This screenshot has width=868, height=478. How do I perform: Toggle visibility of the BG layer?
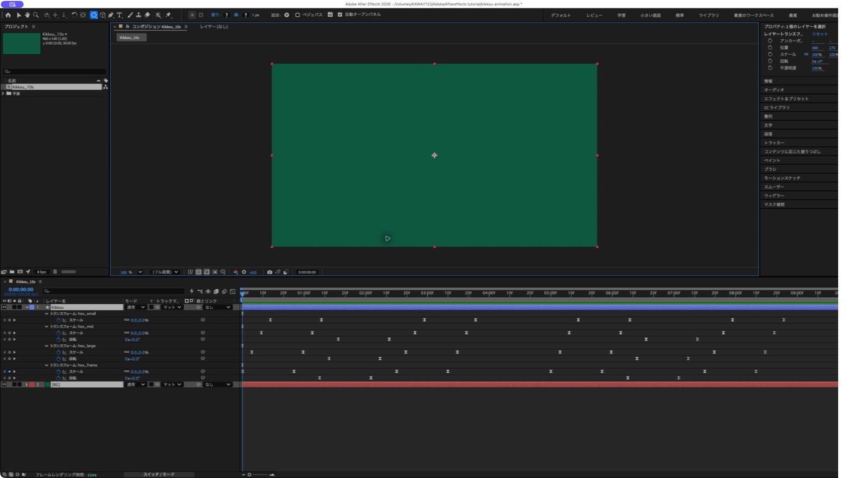point(4,385)
